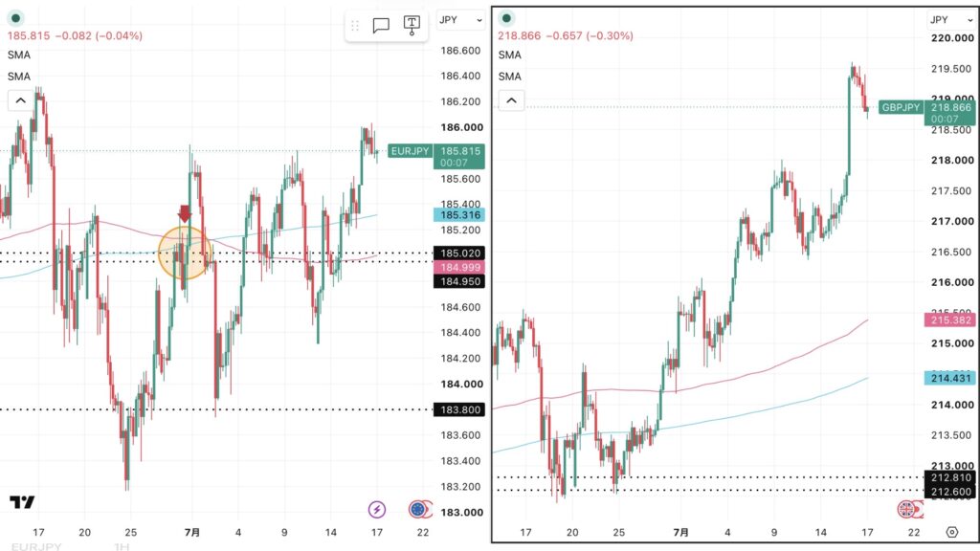Image resolution: width=980 pixels, height=551 pixels.
Task: Select the text annotation tool icon
Action: click(412, 25)
